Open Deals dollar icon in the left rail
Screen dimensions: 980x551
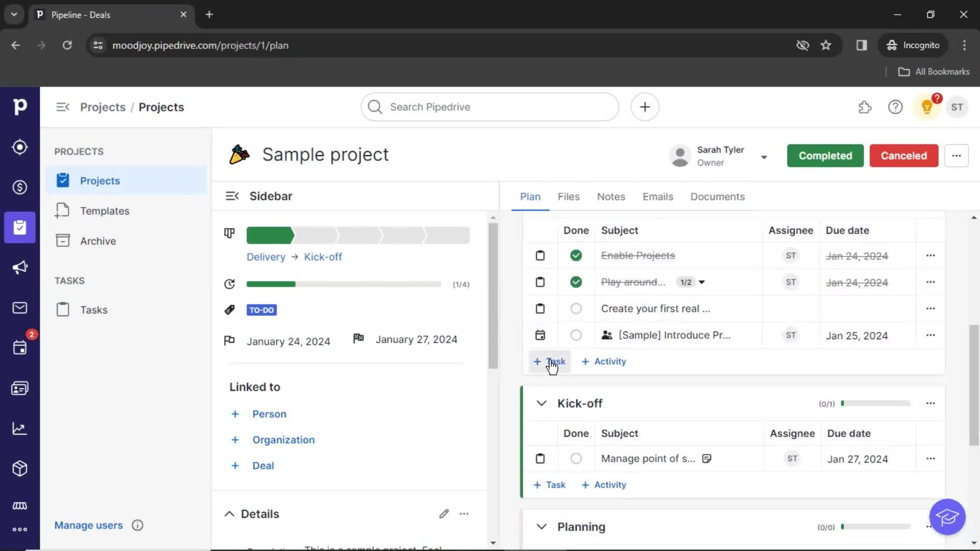[19, 187]
